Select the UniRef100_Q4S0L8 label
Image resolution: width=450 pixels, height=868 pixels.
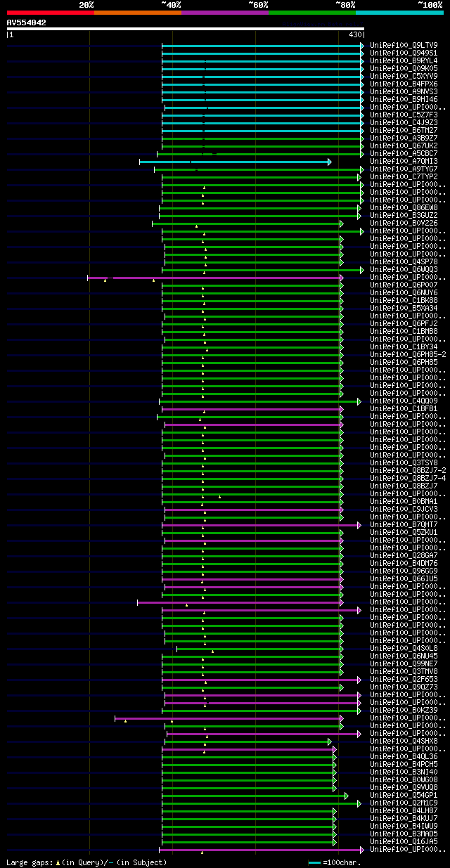404,648
